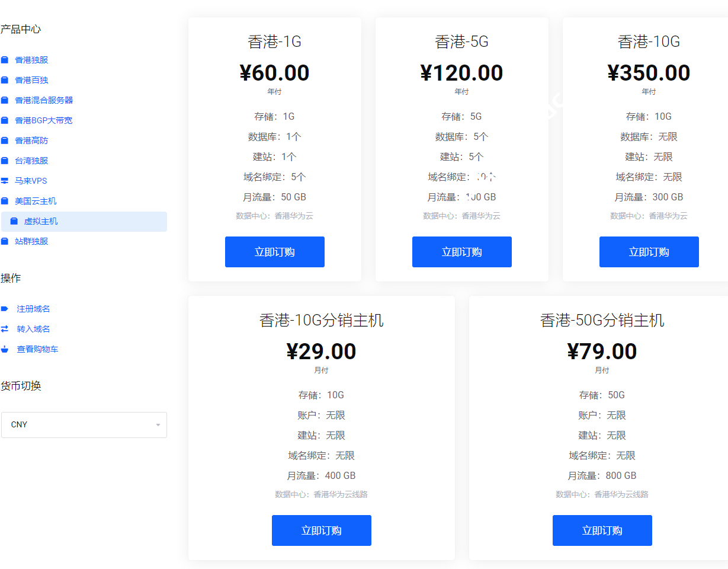Click the shopping basket icon for 查看购物车
Viewport: 728px width, 569px height.
coord(5,349)
